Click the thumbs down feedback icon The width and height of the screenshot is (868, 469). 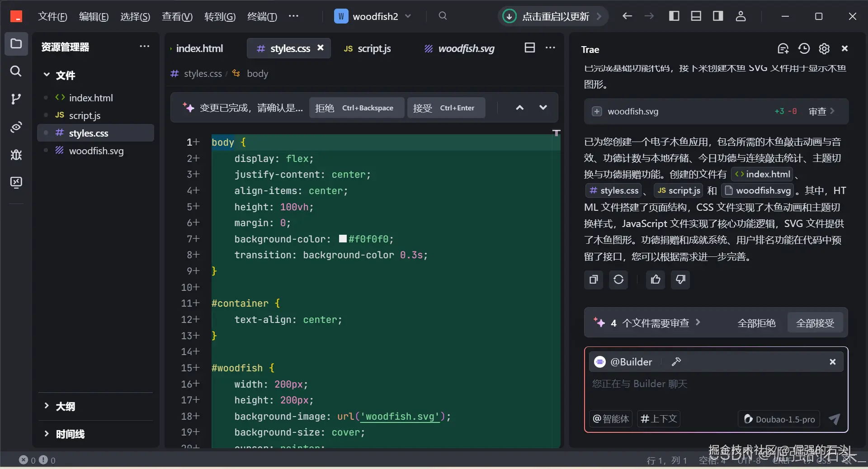680,280
